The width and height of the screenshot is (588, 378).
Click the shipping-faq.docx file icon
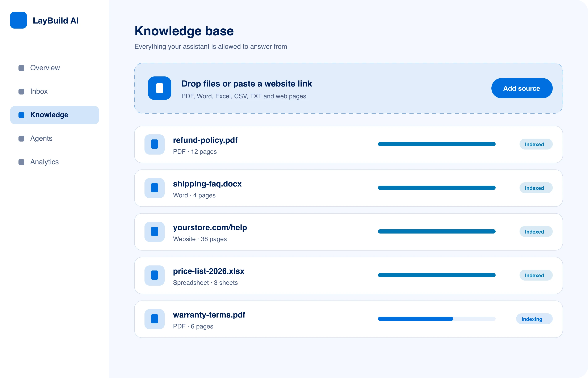[154, 188]
